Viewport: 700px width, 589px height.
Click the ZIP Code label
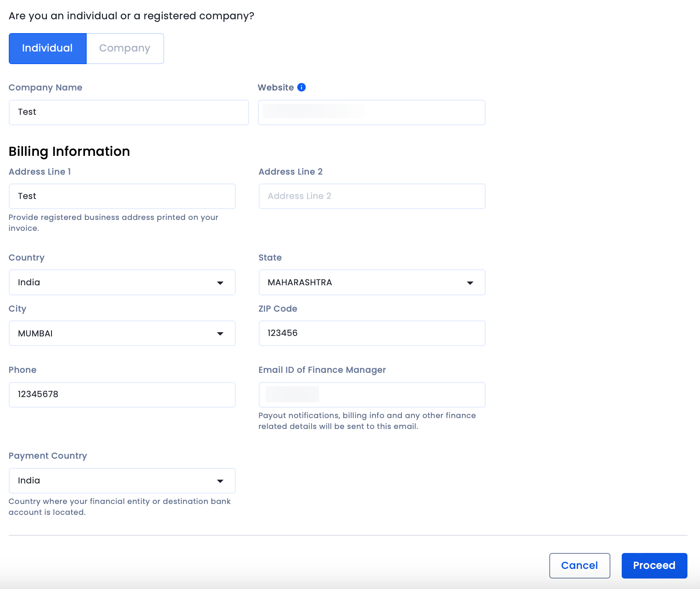point(278,309)
